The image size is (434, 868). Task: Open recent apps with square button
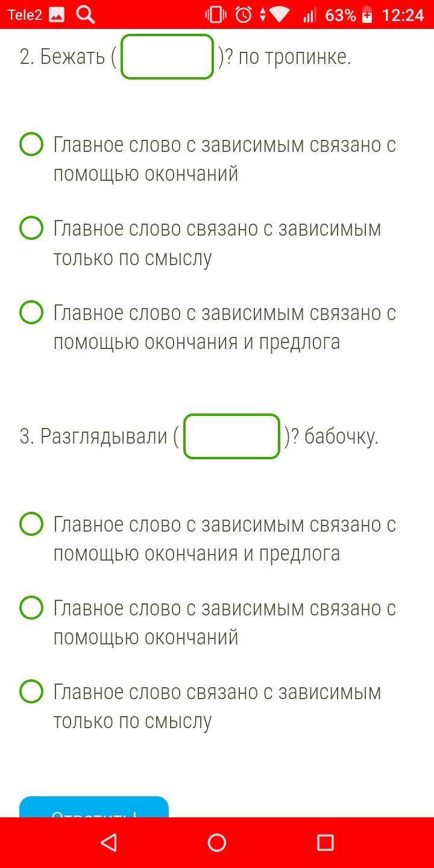[325, 842]
